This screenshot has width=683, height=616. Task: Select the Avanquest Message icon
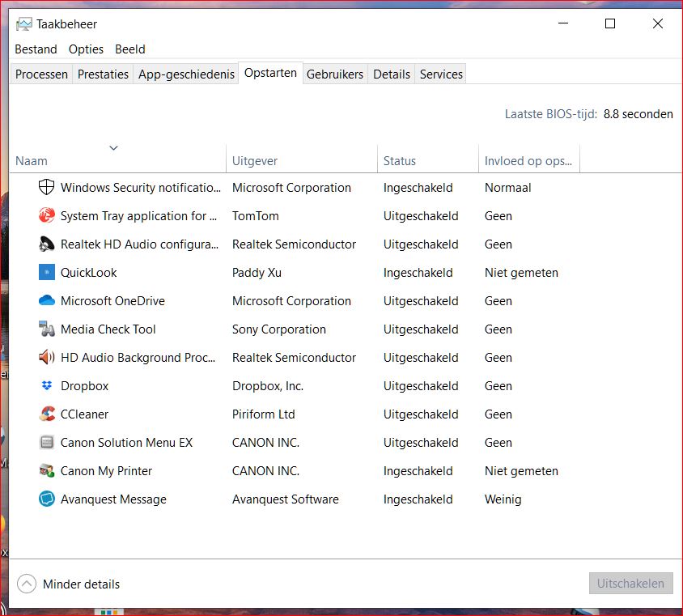click(47, 499)
